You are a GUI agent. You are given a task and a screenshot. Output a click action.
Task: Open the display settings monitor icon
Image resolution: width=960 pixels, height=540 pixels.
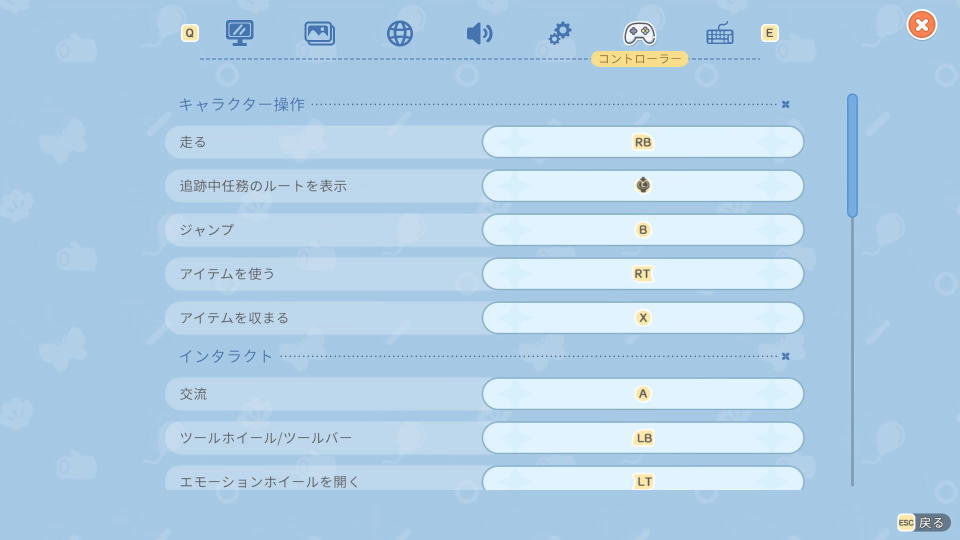(x=240, y=33)
